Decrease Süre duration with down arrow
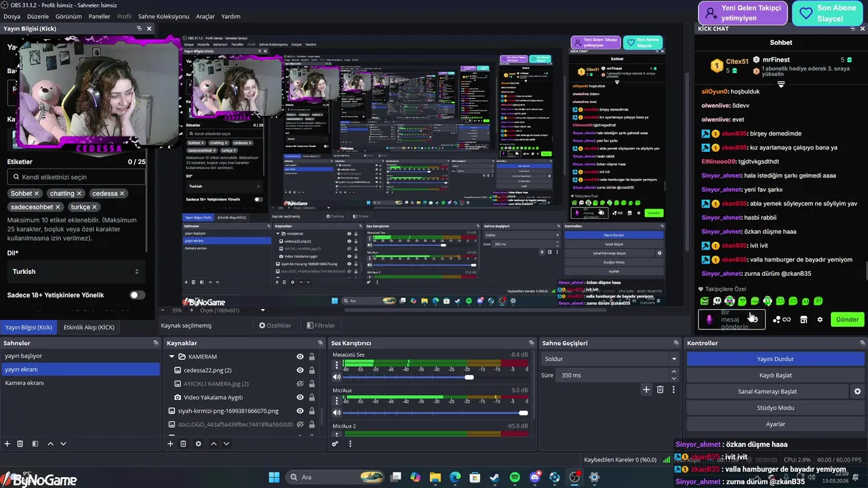 [673, 378]
